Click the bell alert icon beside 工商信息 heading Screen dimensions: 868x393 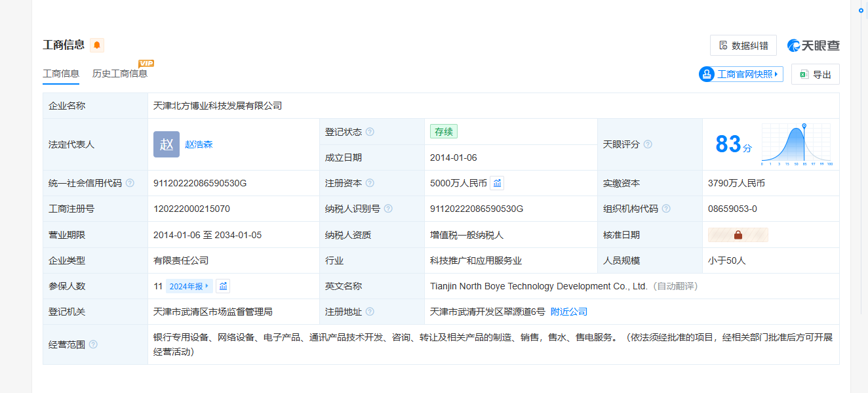tap(97, 45)
